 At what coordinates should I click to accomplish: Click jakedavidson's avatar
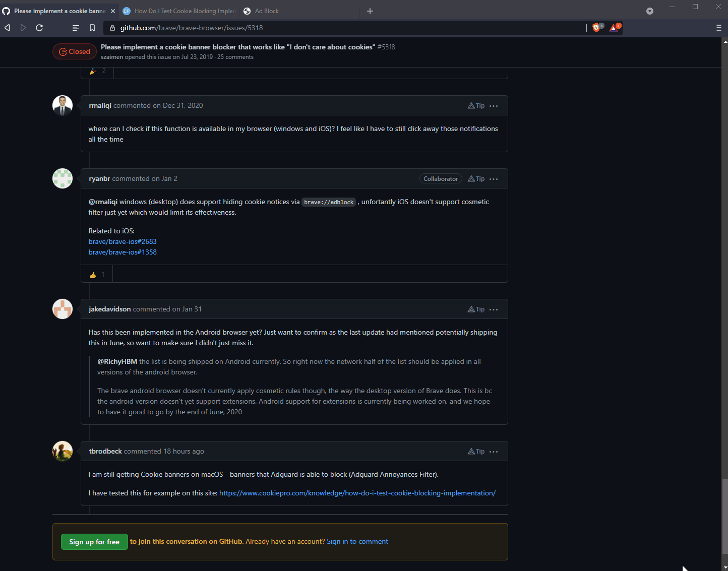click(63, 309)
